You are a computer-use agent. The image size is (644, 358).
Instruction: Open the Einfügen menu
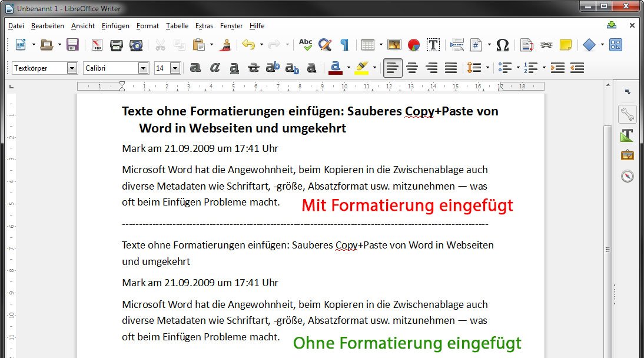115,26
